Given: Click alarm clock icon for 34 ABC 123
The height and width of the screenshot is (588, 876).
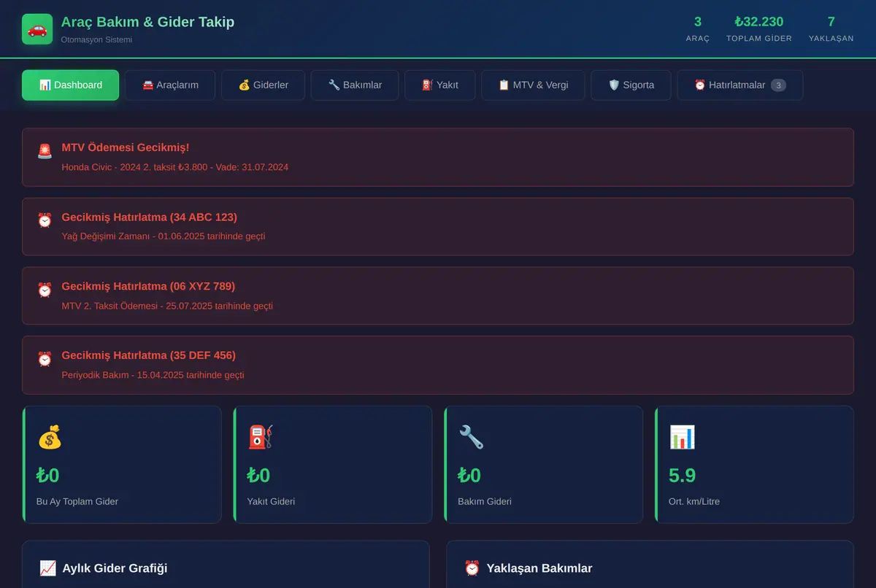Looking at the screenshot, I should (x=45, y=220).
